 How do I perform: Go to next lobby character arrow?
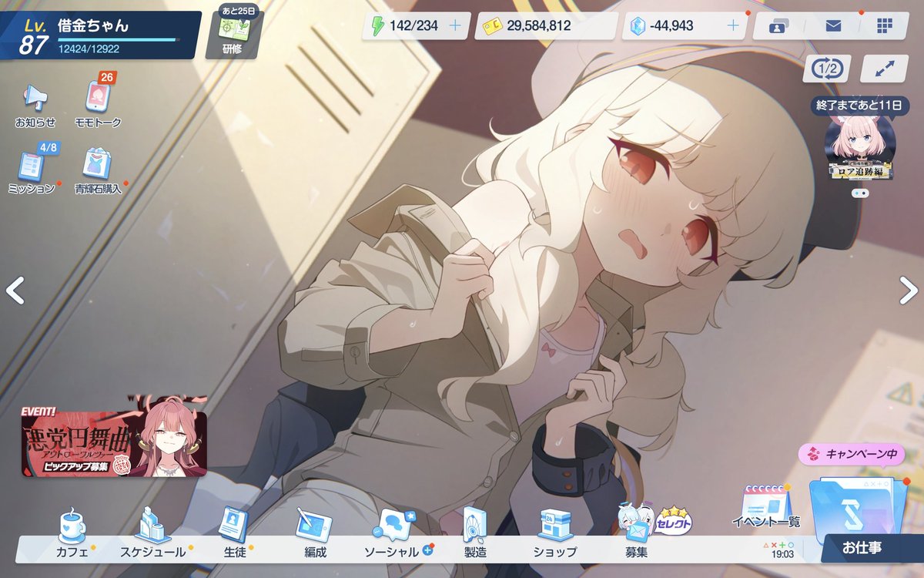[x=909, y=291]
